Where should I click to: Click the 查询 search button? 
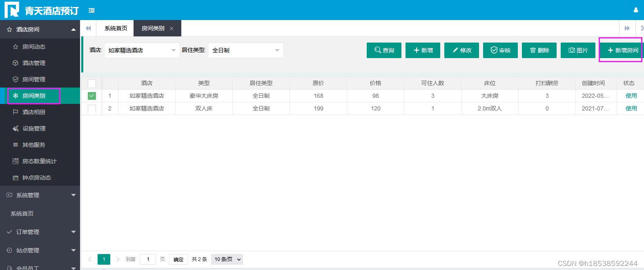[x=384, y=50]
